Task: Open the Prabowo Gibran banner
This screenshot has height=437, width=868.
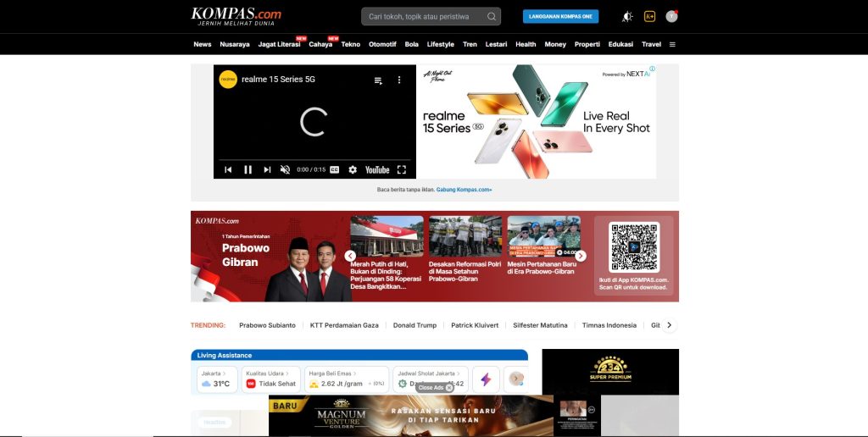Action: (271, 256)
